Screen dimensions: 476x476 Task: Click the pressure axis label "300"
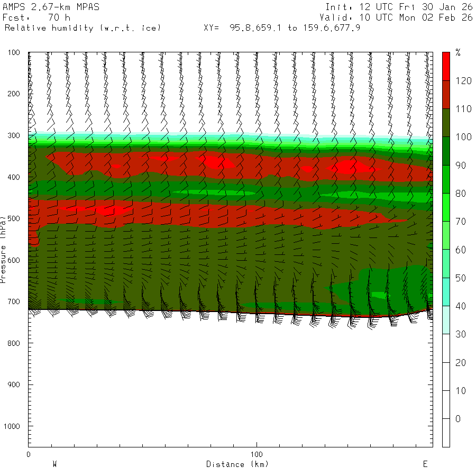(x=14, y=135)
